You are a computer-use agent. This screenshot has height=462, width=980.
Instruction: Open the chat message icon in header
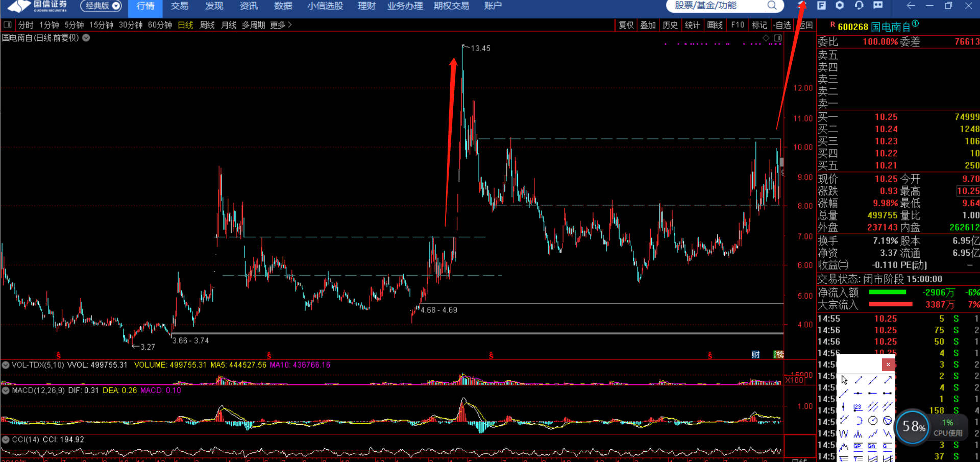tap(878, 6)
